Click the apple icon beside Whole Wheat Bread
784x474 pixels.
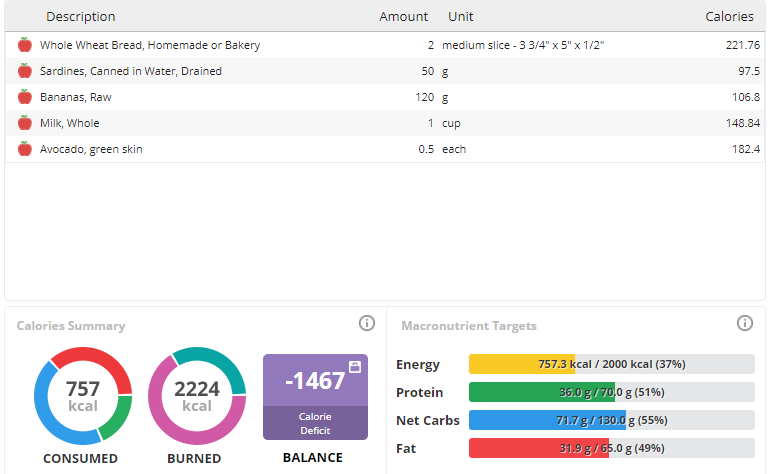click(24, 45)
